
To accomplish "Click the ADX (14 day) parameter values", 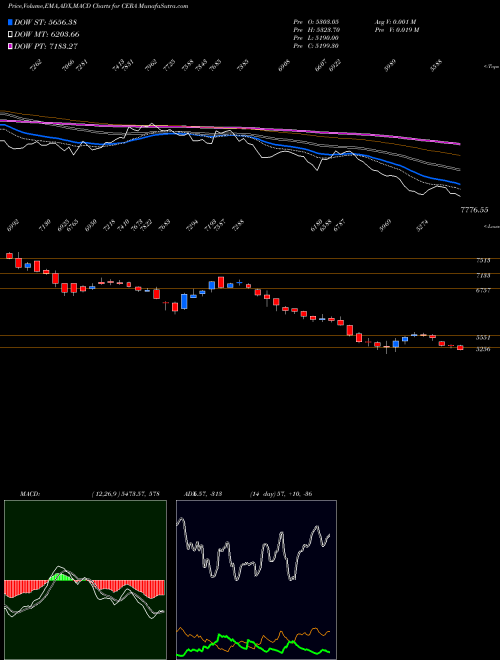I will 280,494.
